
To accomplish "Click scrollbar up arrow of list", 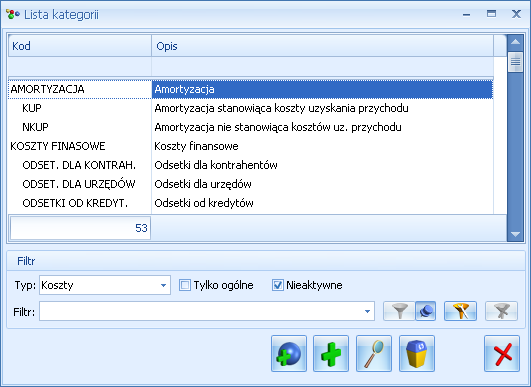I will tap(515, 42).
